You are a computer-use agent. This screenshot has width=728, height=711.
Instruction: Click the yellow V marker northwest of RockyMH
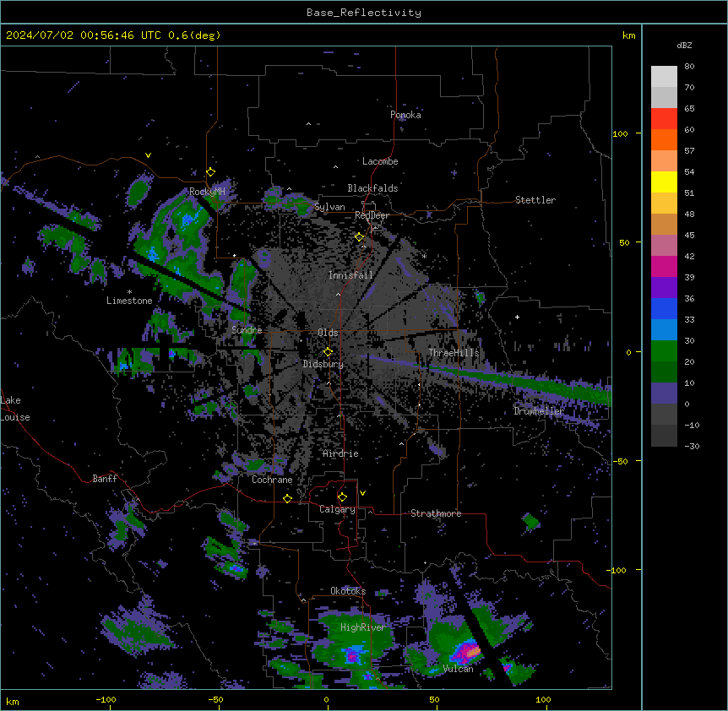point(148,155)
